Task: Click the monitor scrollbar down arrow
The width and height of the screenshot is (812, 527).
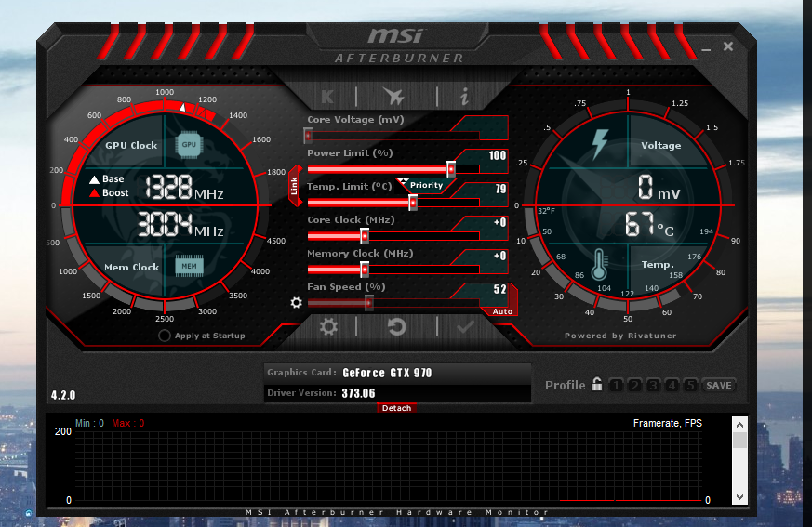Action: (x=739, y=497)
